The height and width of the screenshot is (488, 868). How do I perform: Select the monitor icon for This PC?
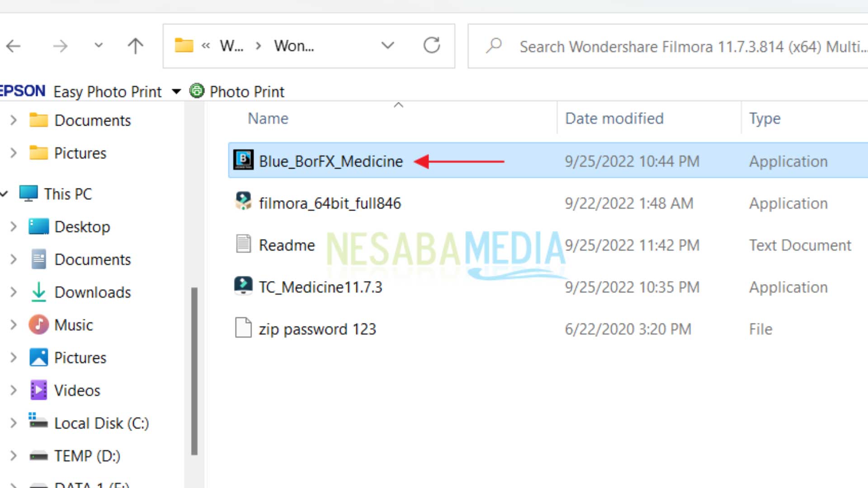click(28, 193)
